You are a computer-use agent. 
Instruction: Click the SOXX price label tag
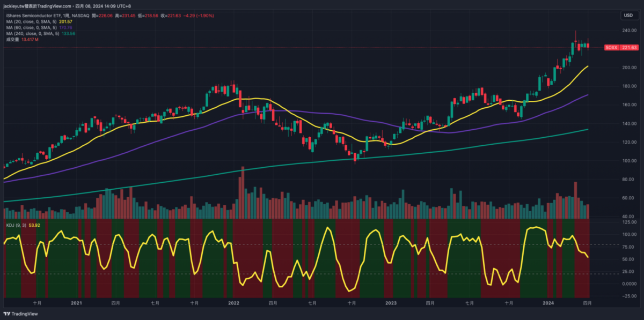click(x=621, y=48)
